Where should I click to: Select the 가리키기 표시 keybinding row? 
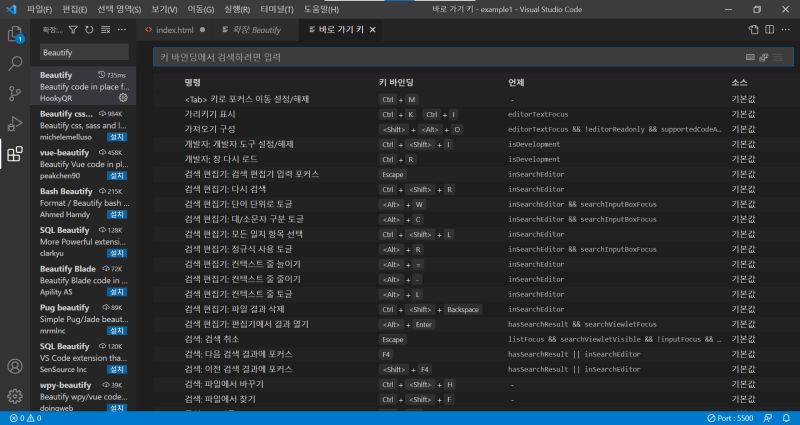473,114
